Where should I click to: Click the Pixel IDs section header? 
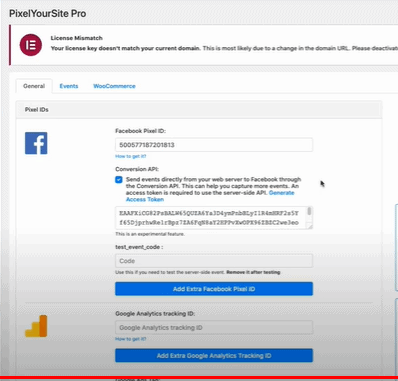pyautogui.click(x=199, y=110)
